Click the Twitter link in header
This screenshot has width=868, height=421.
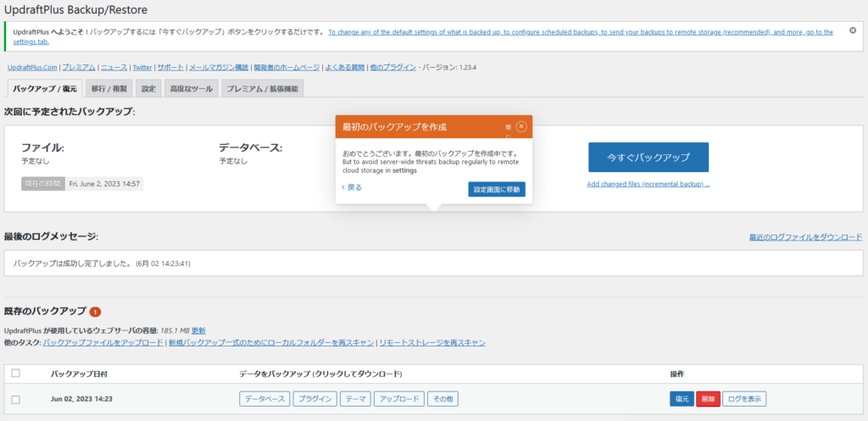tap(142, 67)
